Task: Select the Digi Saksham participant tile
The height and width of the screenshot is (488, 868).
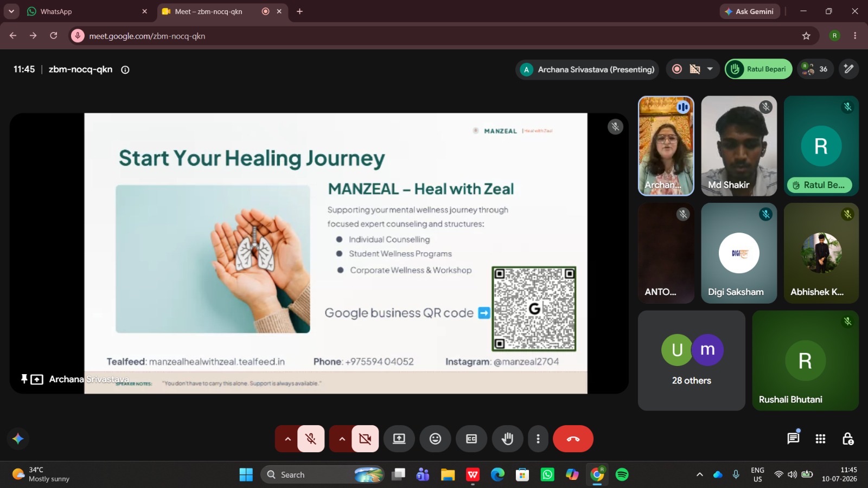Action: click(739, 253)
